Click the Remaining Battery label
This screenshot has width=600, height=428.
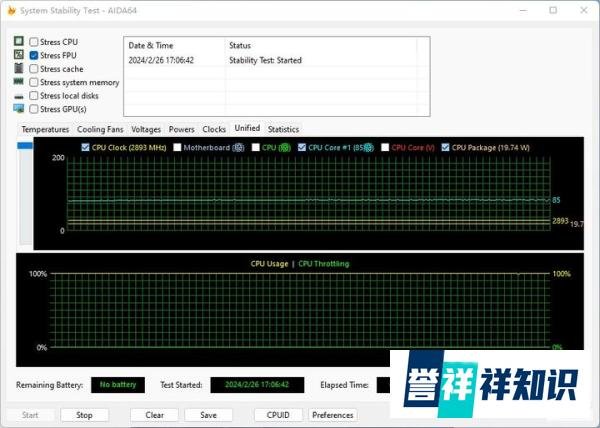[x=49, y=385]
